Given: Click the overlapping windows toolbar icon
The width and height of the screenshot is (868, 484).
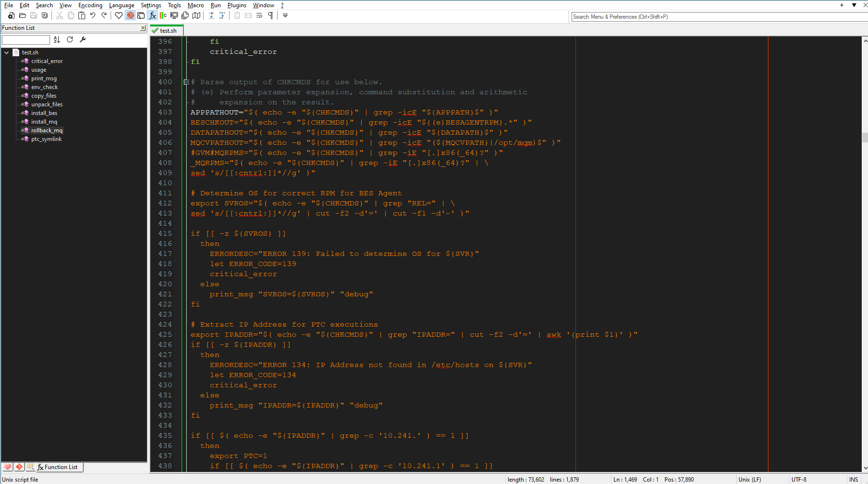Looking at the screenshot, I should click(x=141, y=16).
